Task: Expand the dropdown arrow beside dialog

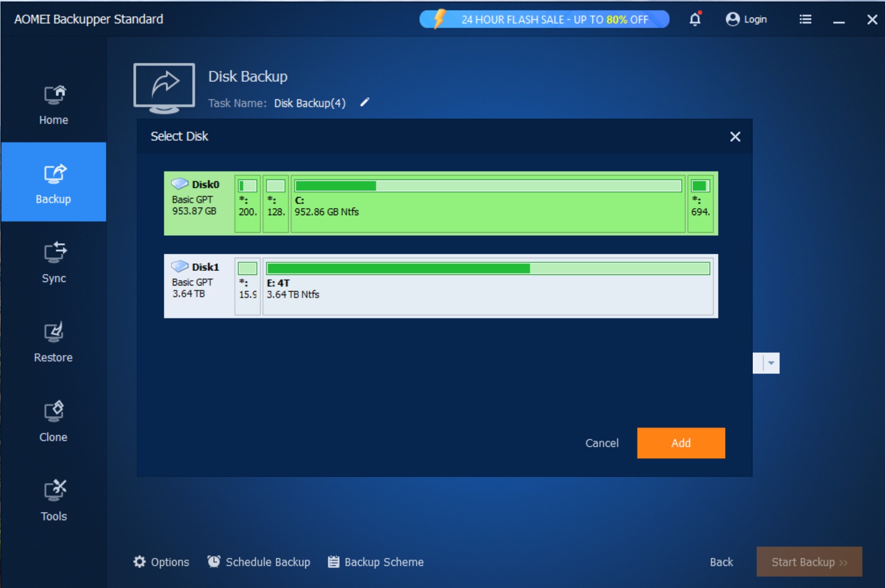Action: point(771,363)
